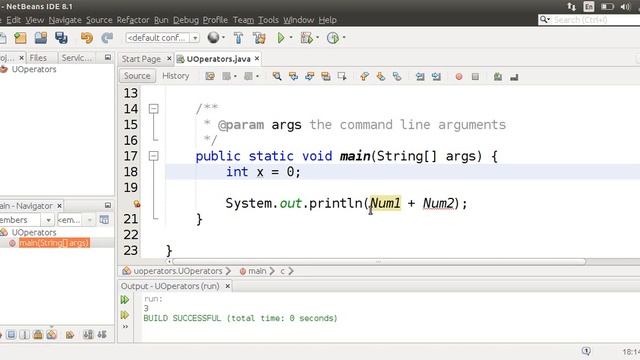Toggle Bookmark icon in editor toolbar

pyautogui.click(x=397, y=76)
